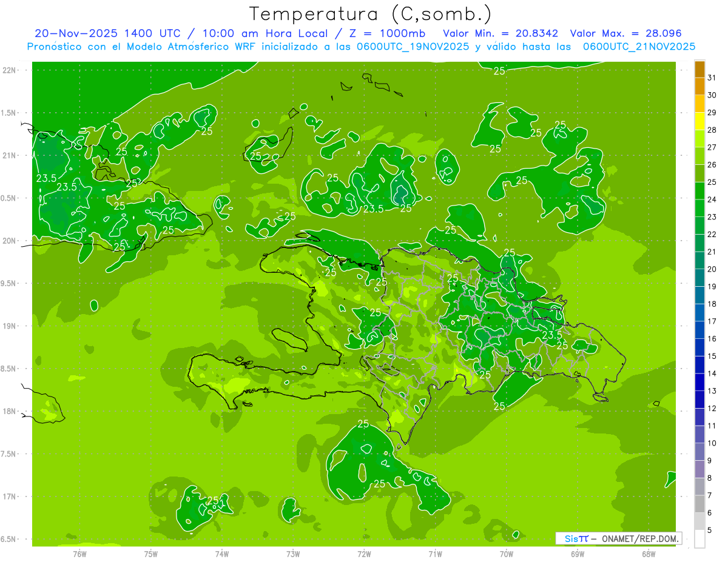Click the '16' label on the color bar

click(712, 339)
